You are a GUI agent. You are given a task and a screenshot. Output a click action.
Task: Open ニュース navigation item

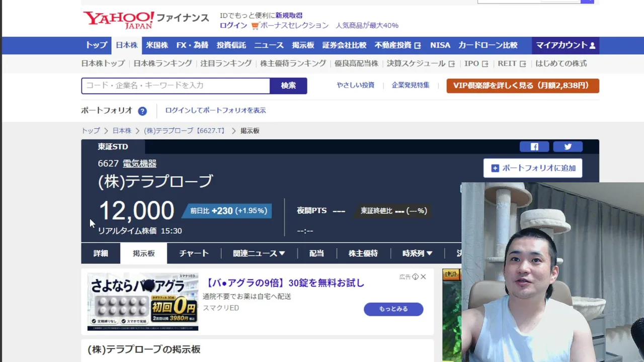269,45
